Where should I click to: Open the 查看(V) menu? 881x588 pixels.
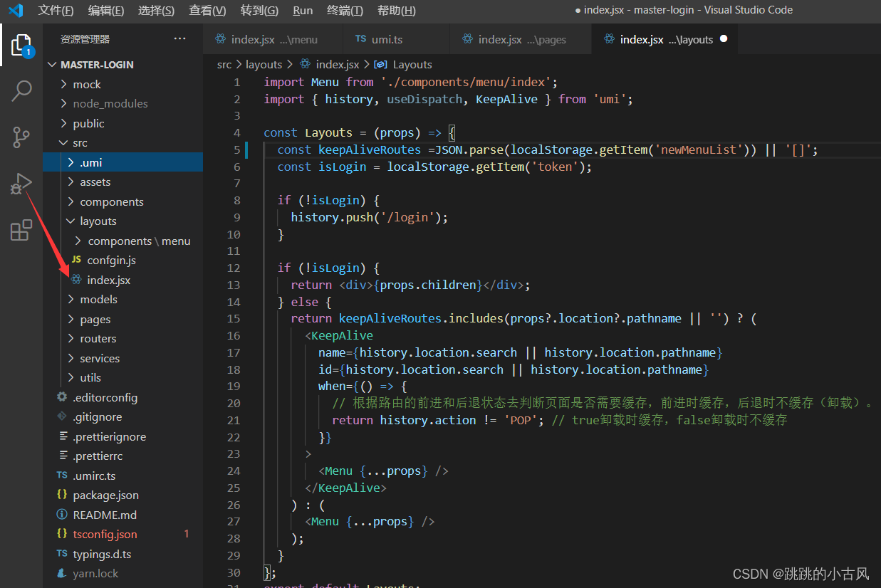click(207, 11)
